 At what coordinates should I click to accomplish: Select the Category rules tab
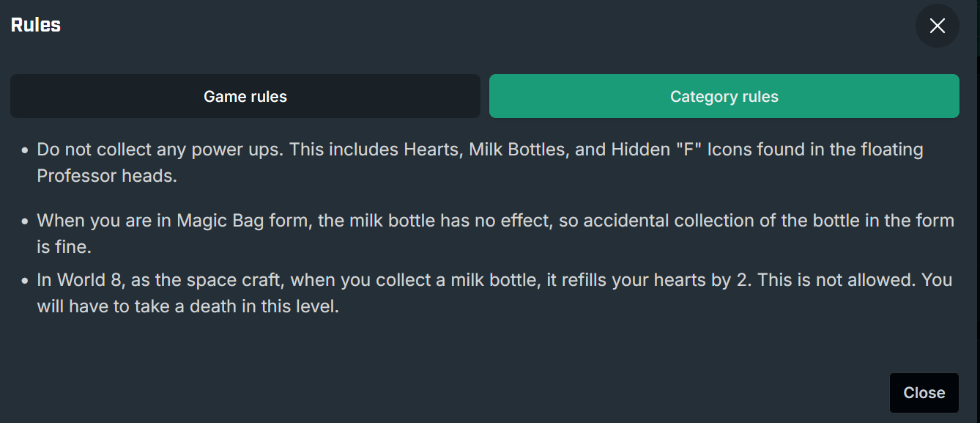(x=724, y=96)
